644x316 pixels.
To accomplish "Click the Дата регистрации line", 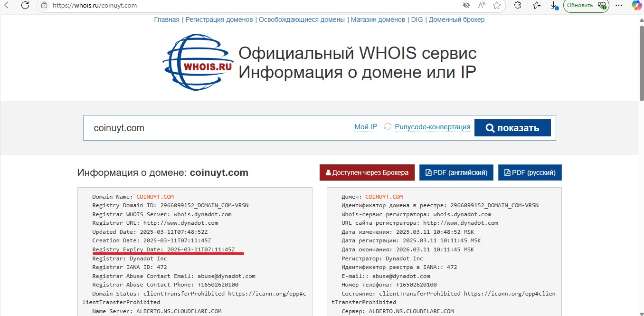I will click(x=411, y=241).
